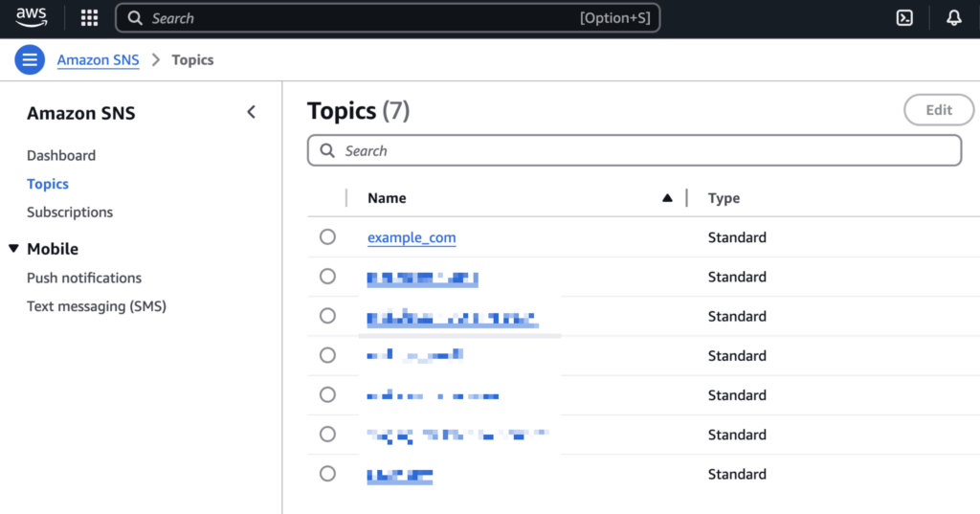Collapse the Mobile section triangle

[13, 249]
